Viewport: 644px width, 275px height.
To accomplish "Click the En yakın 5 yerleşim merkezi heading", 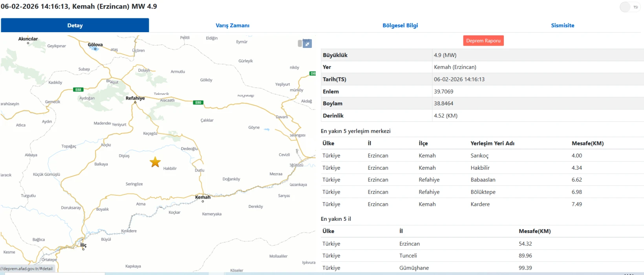I will coord(356,131).
